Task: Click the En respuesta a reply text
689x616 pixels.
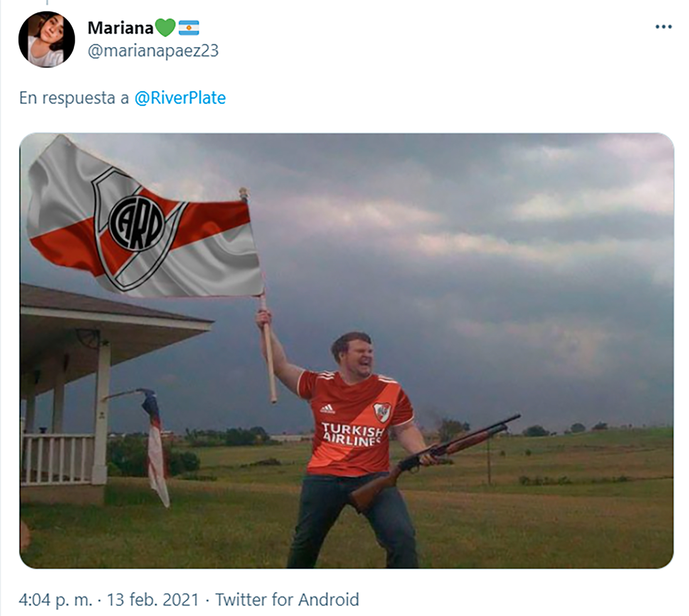Action: (74, 98)
